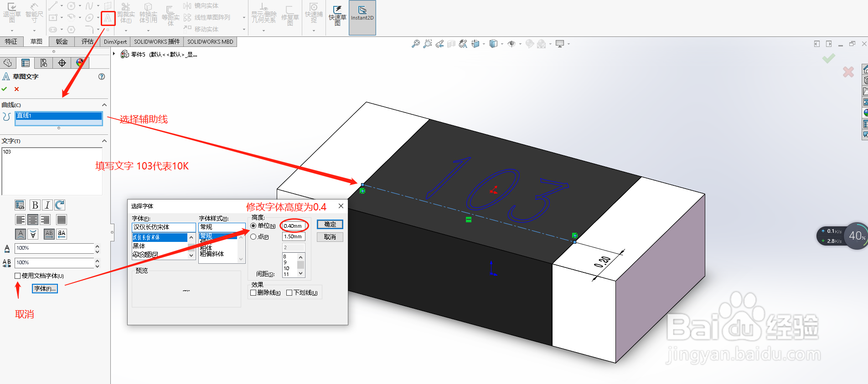
Task: Collapse the Text (文字) section
Action: tap(104, 141)
